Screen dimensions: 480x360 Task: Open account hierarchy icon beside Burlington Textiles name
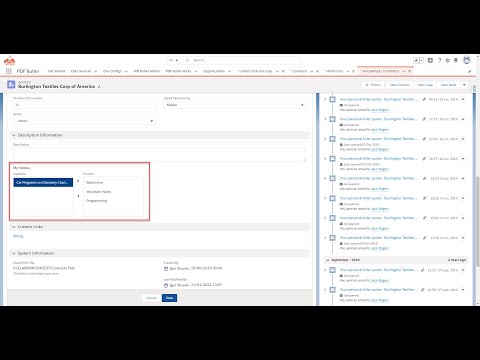pyautogui.click(x=99, y=87)
